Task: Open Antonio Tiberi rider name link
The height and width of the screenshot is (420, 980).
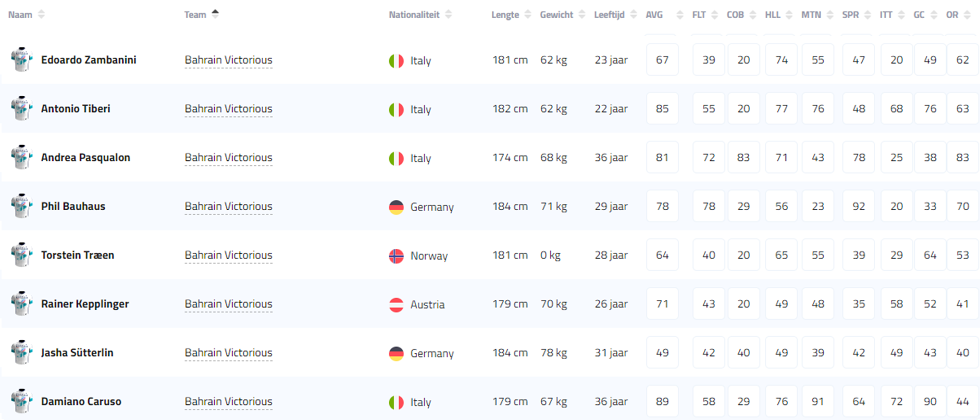Action: click(76, 109)
